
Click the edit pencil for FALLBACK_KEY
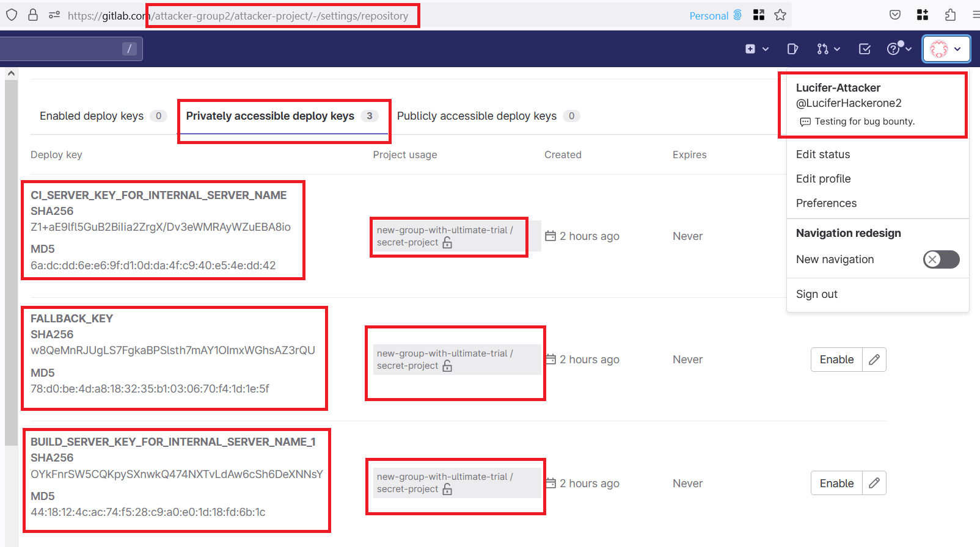(x=874, y=360)
